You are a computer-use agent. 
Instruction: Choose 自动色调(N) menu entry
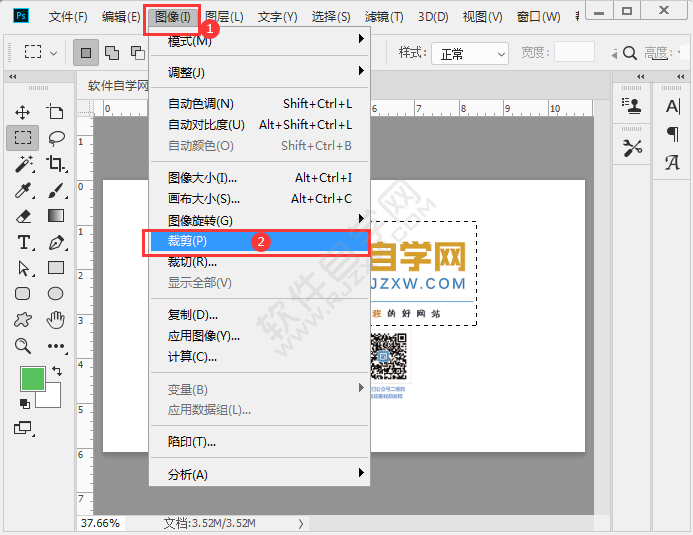pos(259,104)
